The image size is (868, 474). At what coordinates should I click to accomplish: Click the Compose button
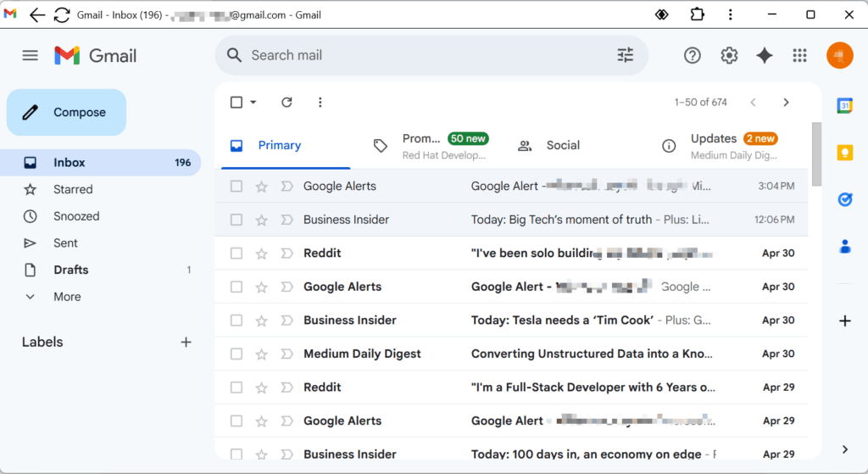pyautogui.click(x=66, y=113)
